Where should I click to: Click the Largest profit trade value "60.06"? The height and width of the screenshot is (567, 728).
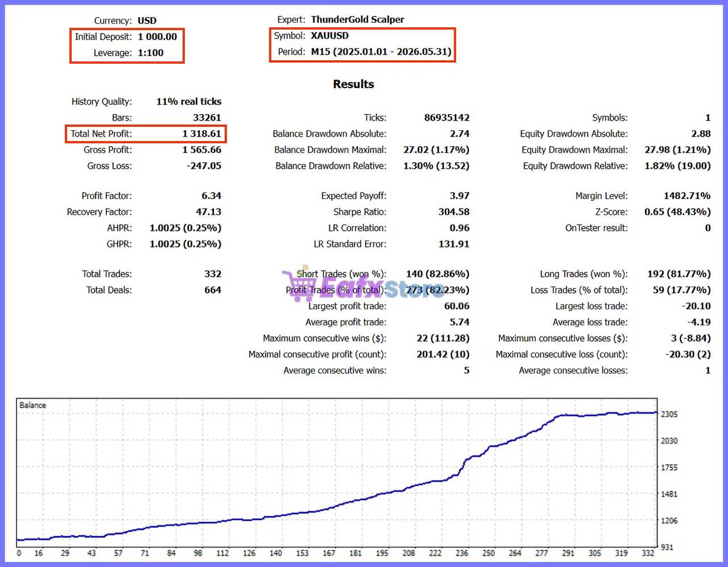(x=457, y=306)
